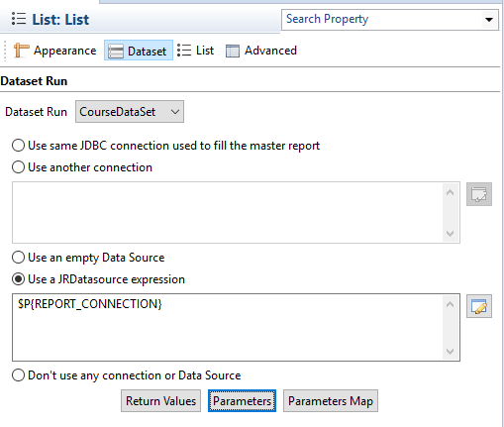Click the Return Values button
The height and width of the screenshot is (427, 504).
point(160,401)
